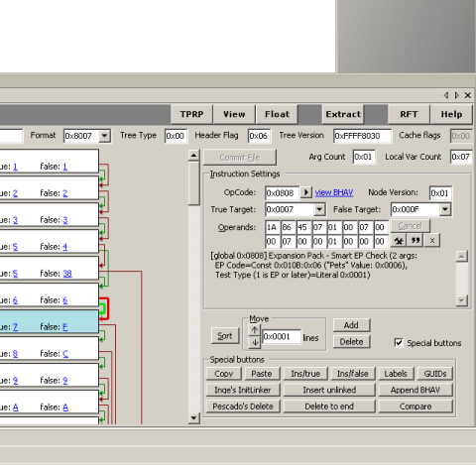Click the false target link 4
476x465 pixels.
pyautogui.click(x=65, y=247)
